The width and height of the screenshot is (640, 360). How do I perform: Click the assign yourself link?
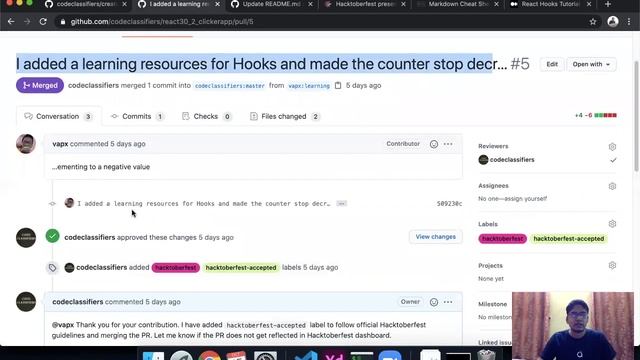pyautogui.click(x=527, y=199)
